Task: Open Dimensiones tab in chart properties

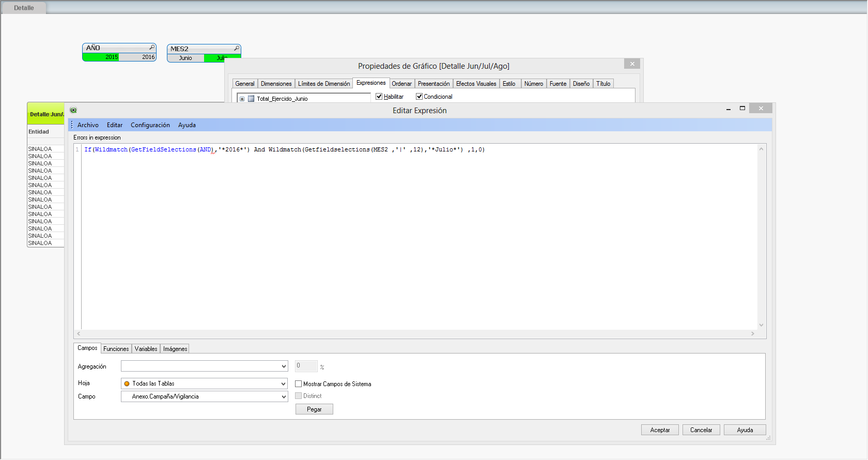Action: point(276,84)
